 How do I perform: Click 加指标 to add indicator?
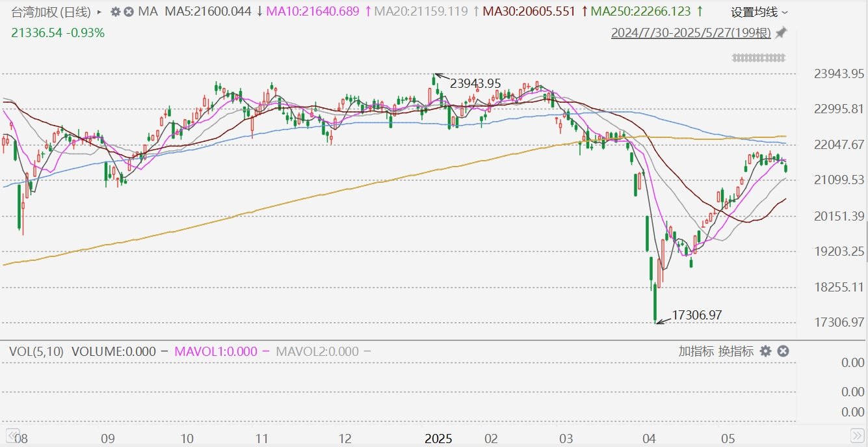[x=696, y=351]
